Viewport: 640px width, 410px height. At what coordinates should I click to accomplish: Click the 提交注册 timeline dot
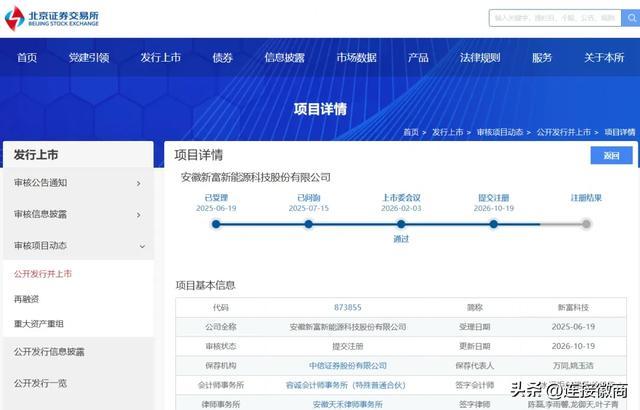point(493,224)
